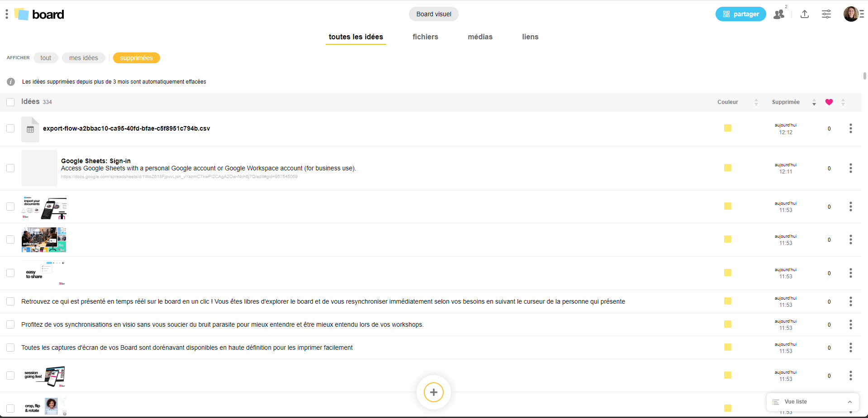The width and height of the screenshot is (868, 418).
Task: Expand the Vue liste view selector
Action: [812, 402]
